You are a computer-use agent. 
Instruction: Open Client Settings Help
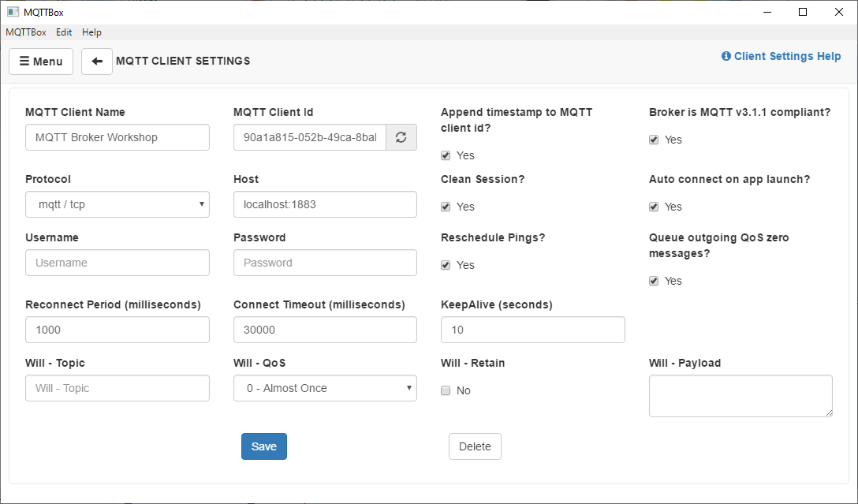coord(781,56)
